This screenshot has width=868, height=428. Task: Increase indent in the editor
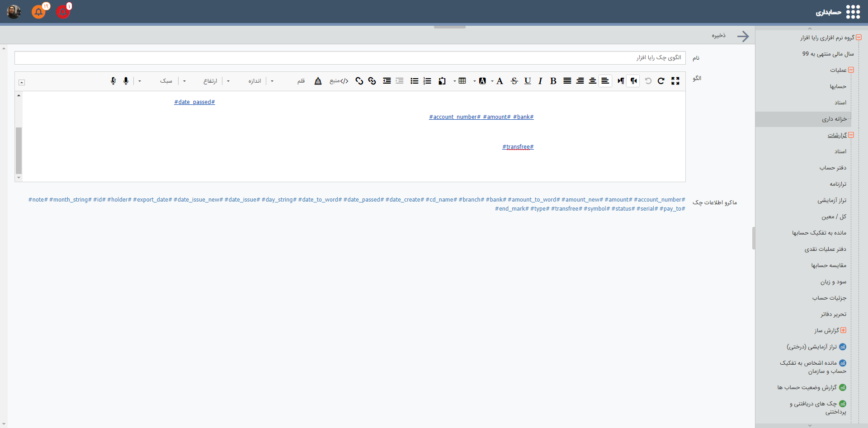click(387, 81)
